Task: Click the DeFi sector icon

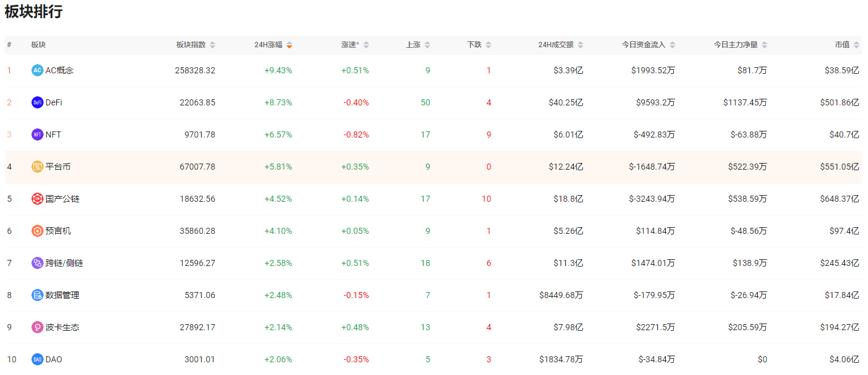Action: 38,102
